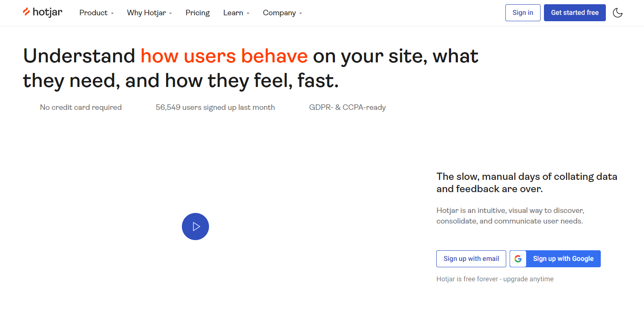Select Sign up with Google
This screenshot has height=319, width=644.
point(563,259)
